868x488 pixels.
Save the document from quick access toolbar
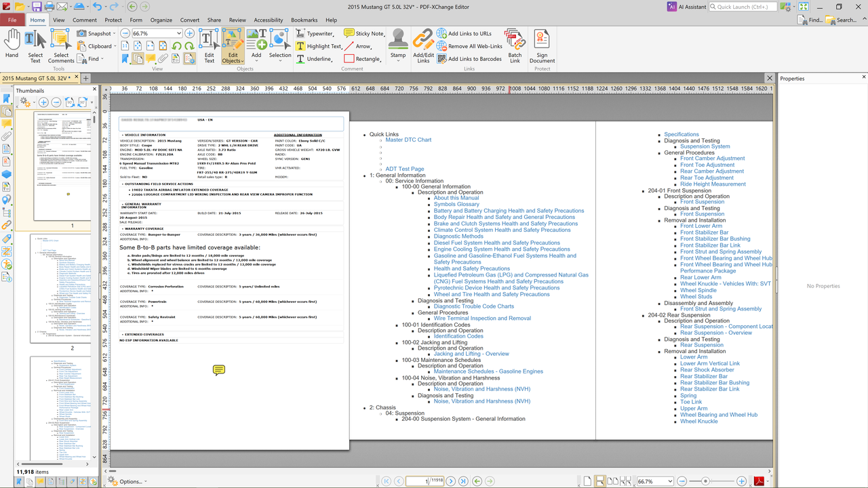tap(37, 7)
